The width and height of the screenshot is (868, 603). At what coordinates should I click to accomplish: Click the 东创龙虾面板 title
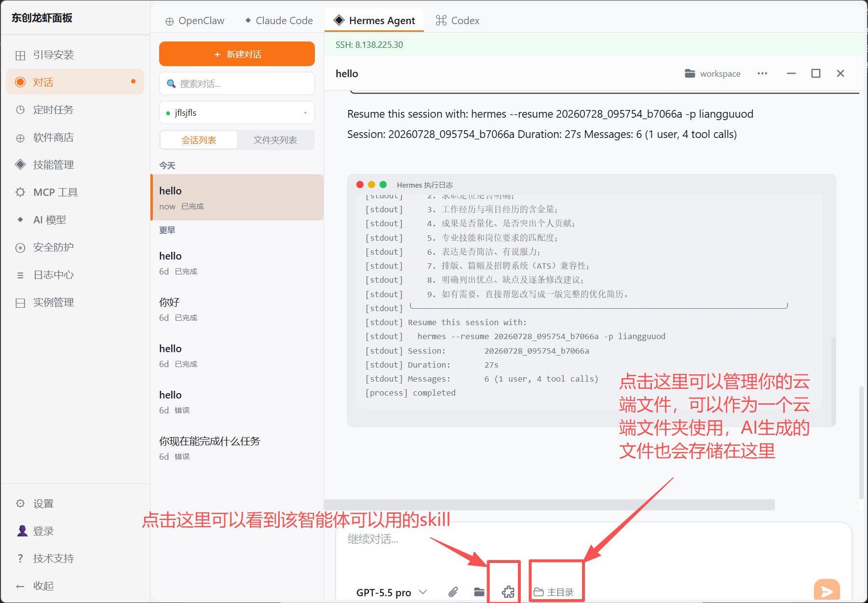tap(42, 18)
